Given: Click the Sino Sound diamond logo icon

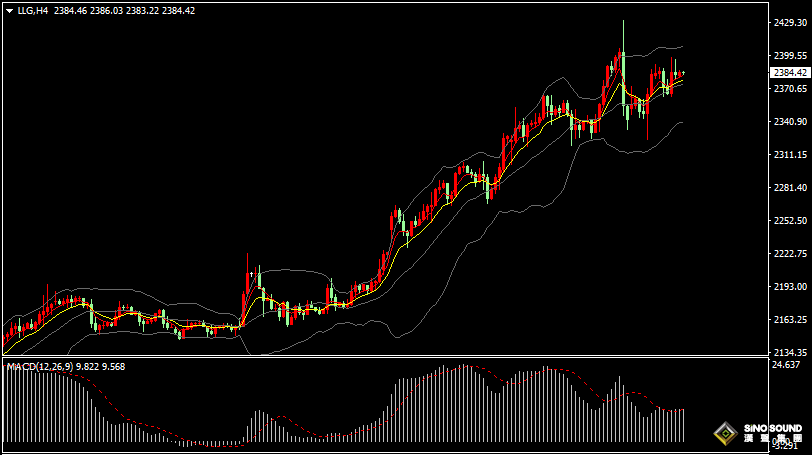Looking at the screenshot, I should click(x=724, y=435).
